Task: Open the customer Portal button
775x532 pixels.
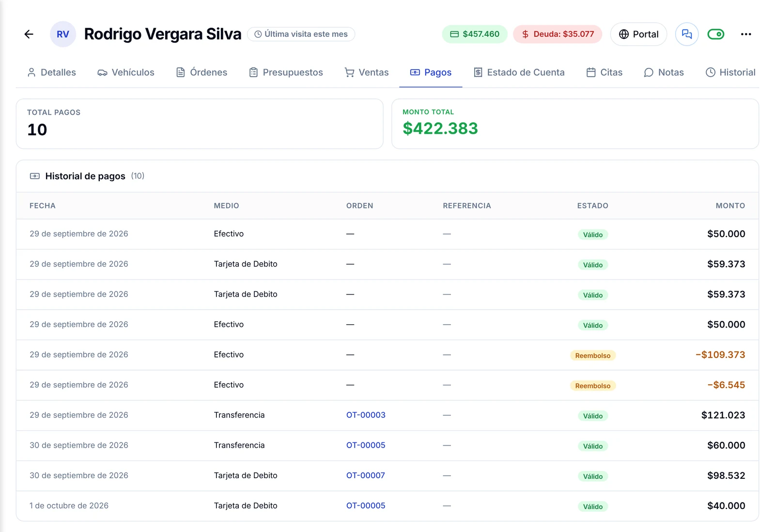Action: click(638, 34)
